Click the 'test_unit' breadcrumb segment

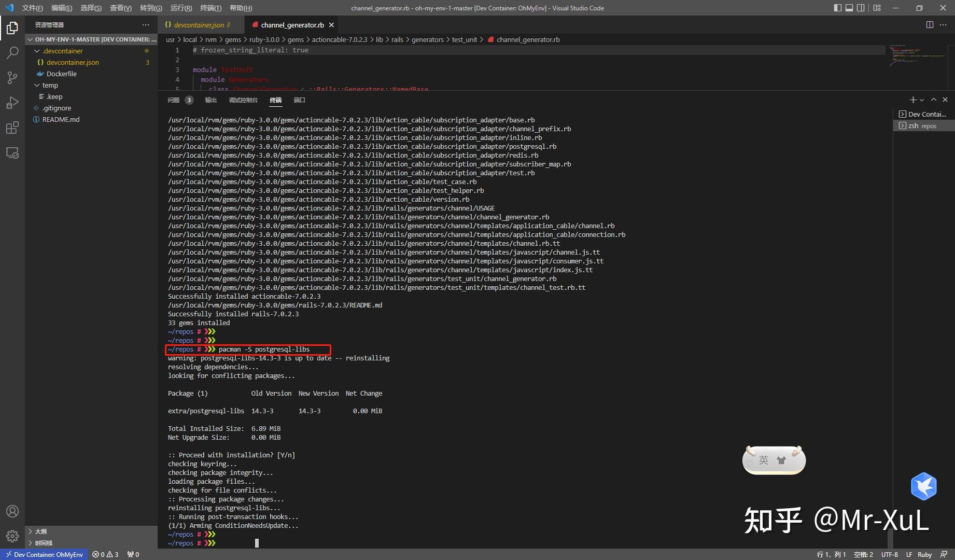click(464, 39)
